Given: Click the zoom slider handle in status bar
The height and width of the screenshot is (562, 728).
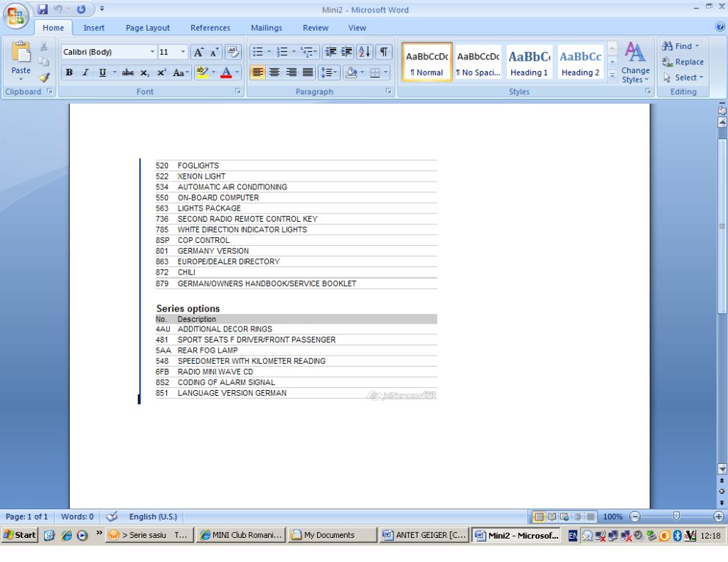Looking at the screenshot, I should click(676, 516).
